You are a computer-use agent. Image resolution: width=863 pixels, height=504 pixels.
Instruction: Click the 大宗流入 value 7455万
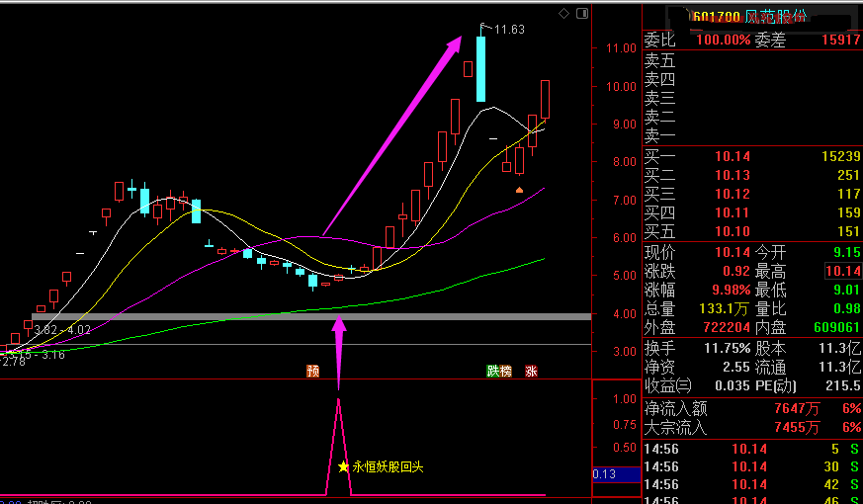tap(797, 428)
